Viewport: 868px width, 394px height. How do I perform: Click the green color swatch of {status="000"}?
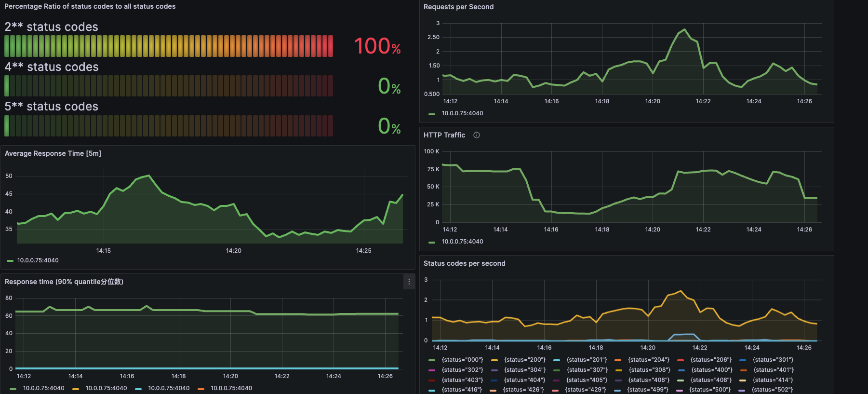(x=432, y=360)
